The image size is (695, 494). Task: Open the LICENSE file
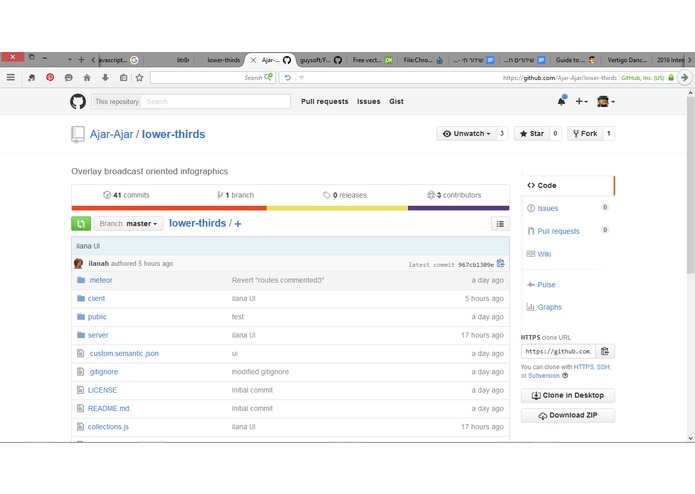(x=102, y=390)
